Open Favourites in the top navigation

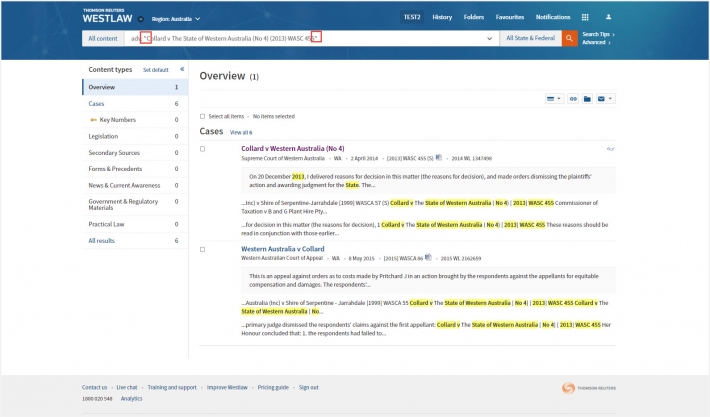pyautogui.click(x=510, y=17)
